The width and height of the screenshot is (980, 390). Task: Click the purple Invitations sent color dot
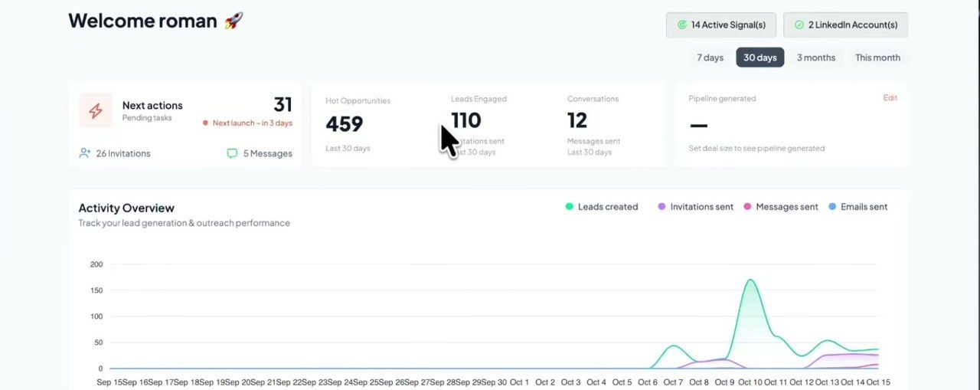pyautogui.click(x=661, y=207)
